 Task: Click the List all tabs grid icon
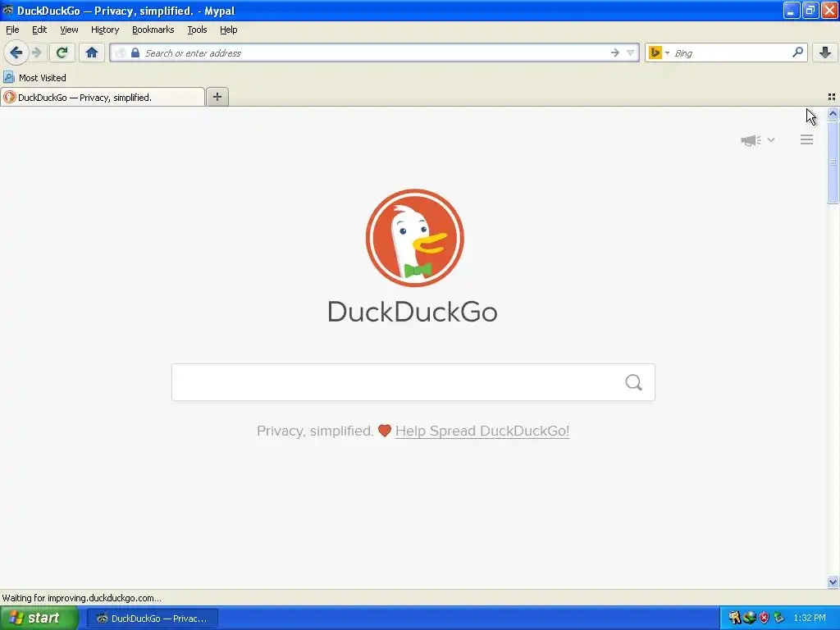832,97
